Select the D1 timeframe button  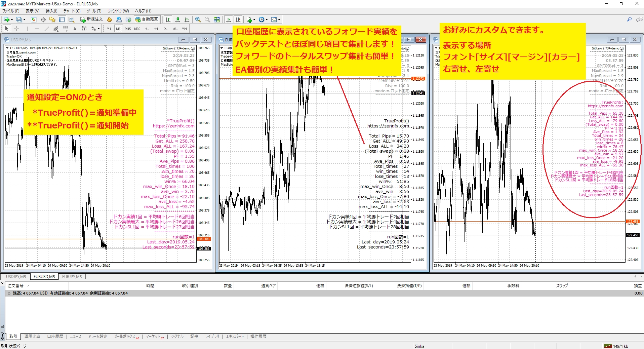tap(165, 29)
